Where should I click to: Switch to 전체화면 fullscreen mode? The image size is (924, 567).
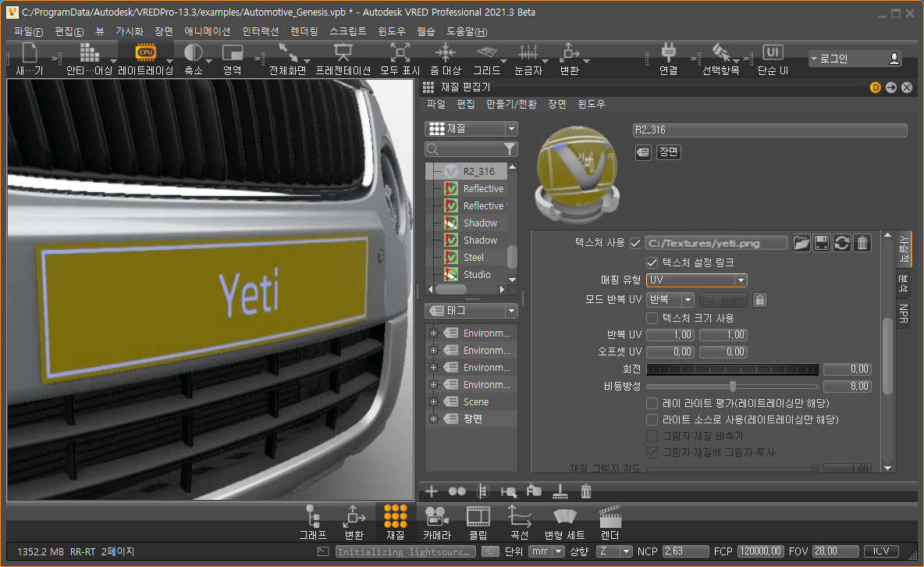287,52
